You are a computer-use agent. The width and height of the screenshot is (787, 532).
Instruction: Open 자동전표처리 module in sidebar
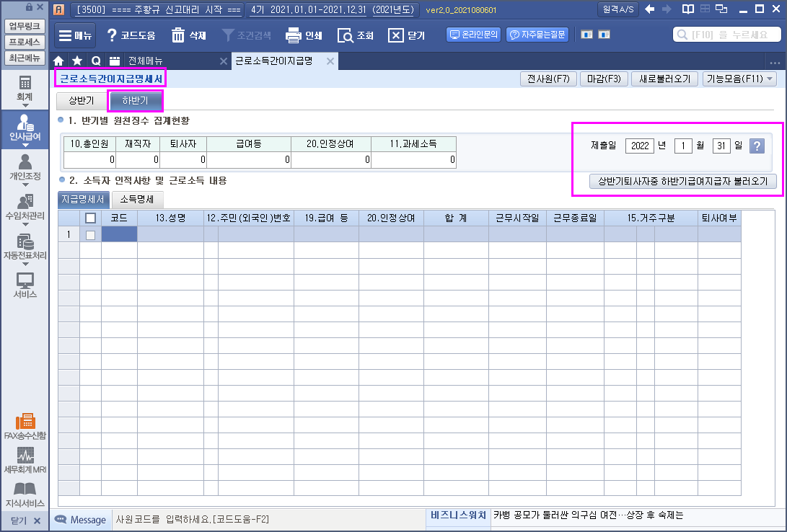point(25,248)
